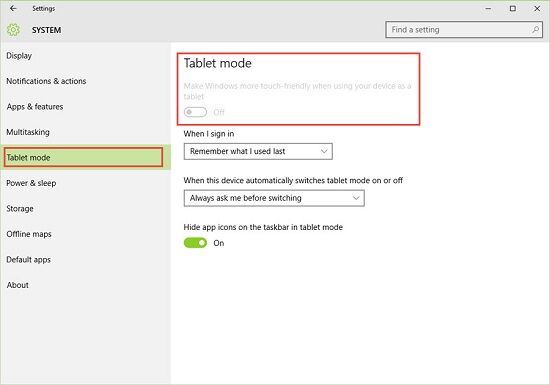Focus the Find a setting field
This screenshot has width=550, height=385.
click(x=464, y=30)
